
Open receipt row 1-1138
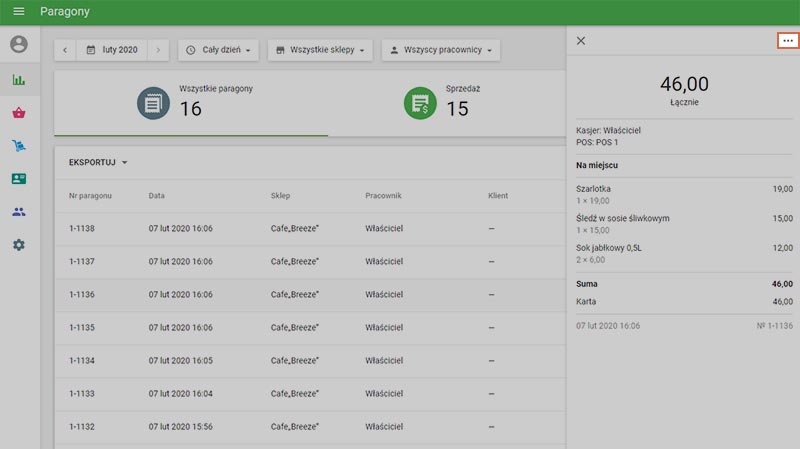tap(300, 228)
